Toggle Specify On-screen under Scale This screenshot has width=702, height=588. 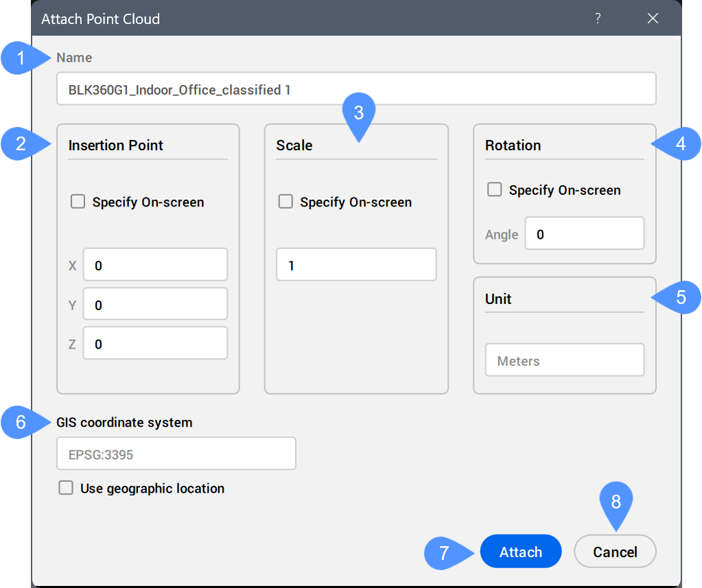(285, 202)
